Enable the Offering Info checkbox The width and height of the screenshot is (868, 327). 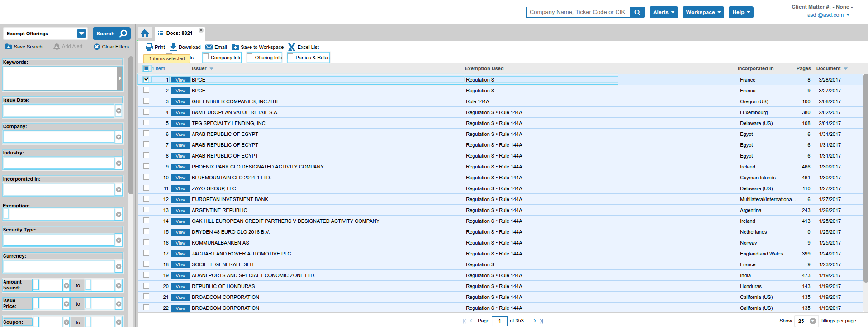250,57
